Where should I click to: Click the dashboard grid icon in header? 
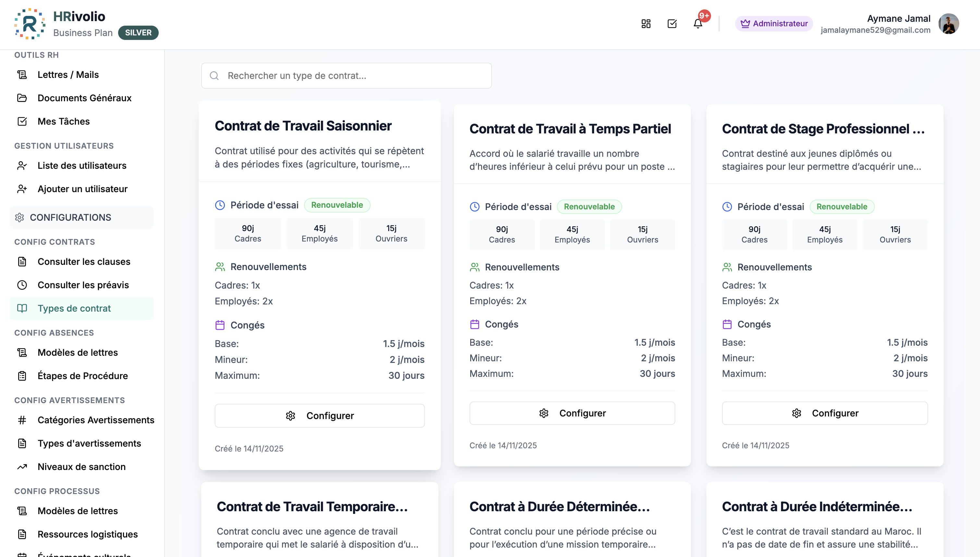(x=646, y=24)
